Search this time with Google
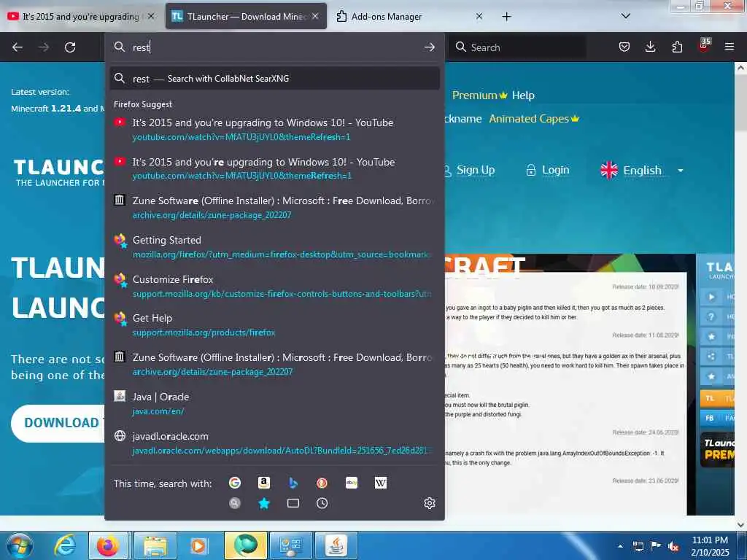The image size is (747, 560). [x=235, y=483]
